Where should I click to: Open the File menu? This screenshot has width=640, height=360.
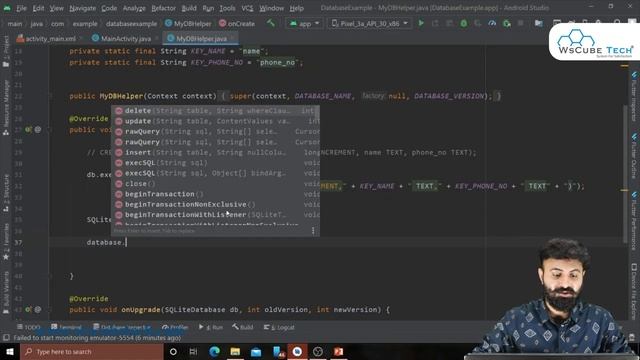[21, 8]
